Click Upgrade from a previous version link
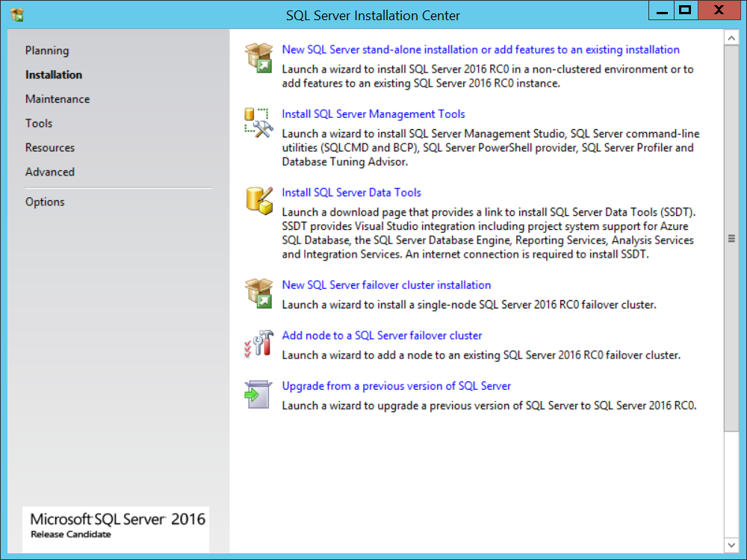 pyautogui.click(x=396, y=385)
